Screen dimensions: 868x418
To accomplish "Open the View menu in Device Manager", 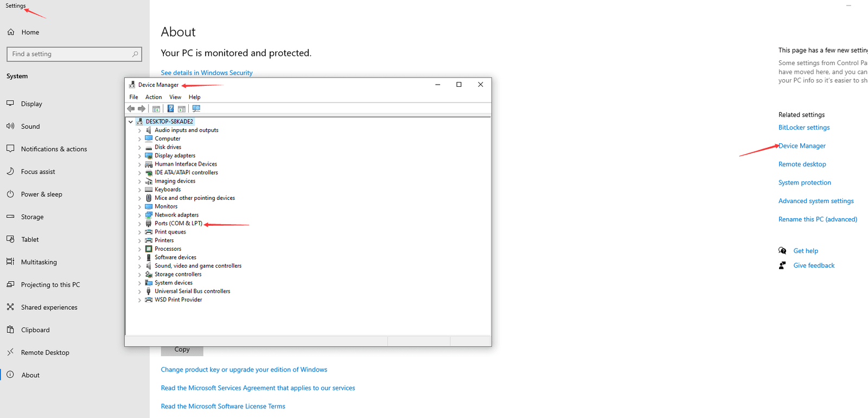I will tap(175, 97).
